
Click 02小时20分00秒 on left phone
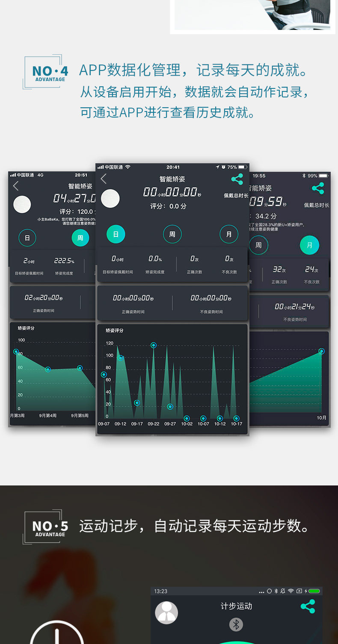point(44,298)
